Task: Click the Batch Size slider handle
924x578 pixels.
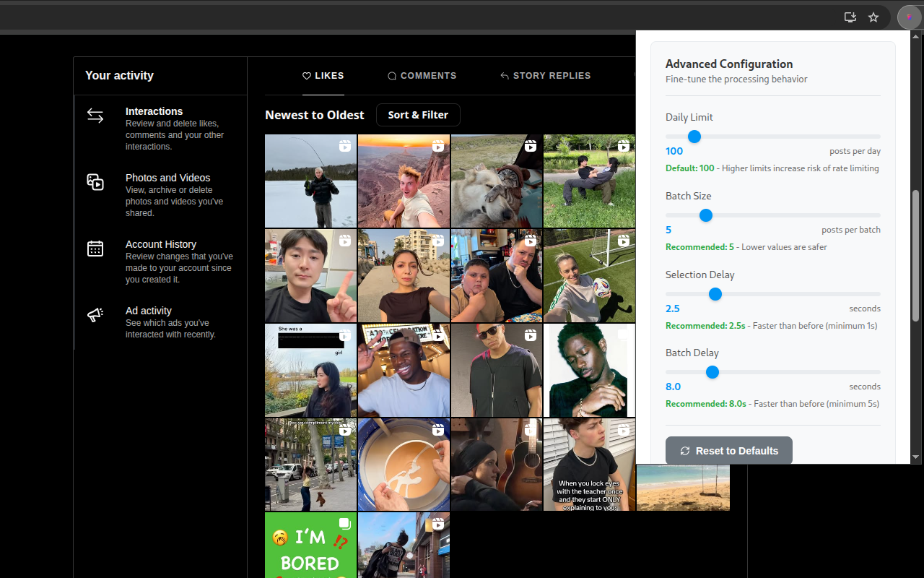Action: [706, 215]
